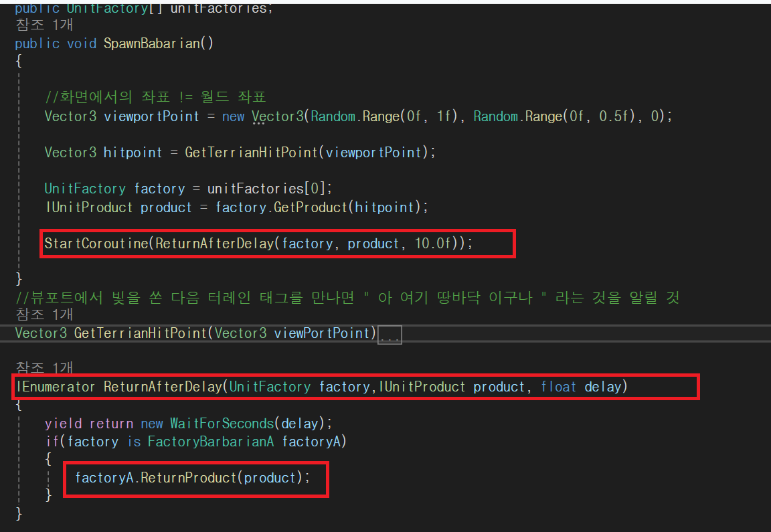The height and width of the screenshot is (532, 771).
Task: Click the "delay" parameter in ReturnAfterDelay declaration
Action: pyautogui.click(x=603, y=387)
